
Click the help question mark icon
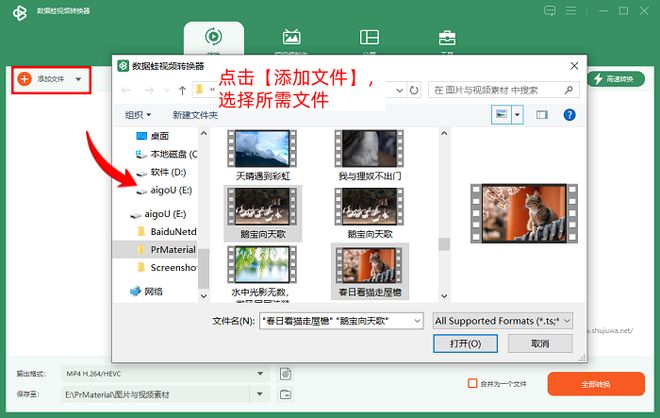[x=569, y=115]
